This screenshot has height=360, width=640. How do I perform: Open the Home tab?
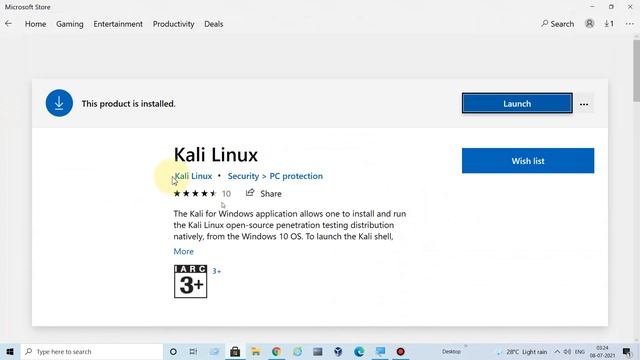point(36,24)
